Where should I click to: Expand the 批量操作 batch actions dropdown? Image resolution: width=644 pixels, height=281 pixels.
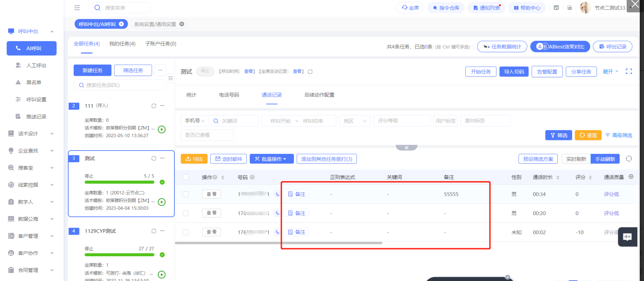click(271, 159)
